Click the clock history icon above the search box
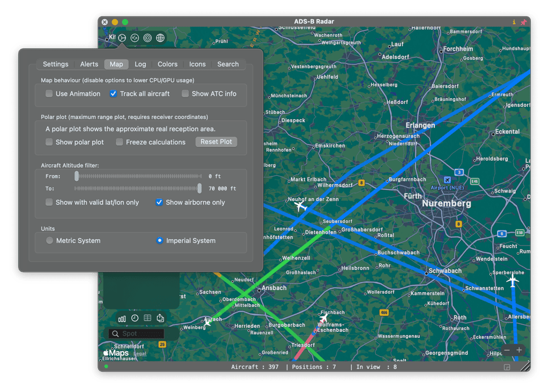This screenshot has width=549, height=392. tap(135, 317)
